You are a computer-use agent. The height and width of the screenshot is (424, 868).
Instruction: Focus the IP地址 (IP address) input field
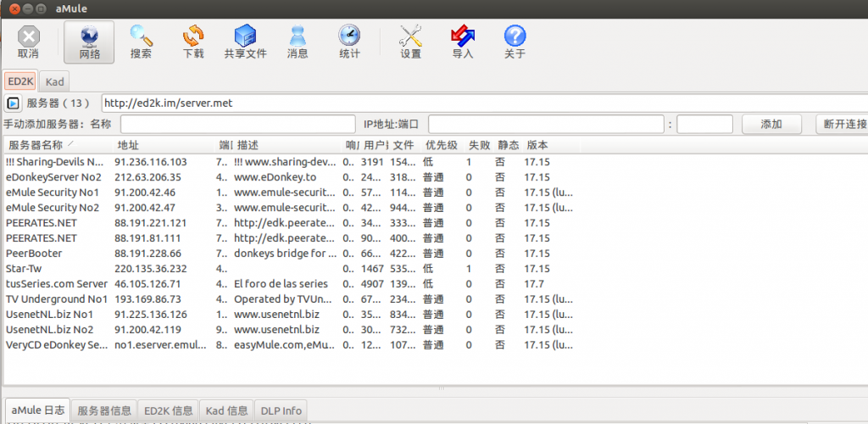(x=546, y=125)
